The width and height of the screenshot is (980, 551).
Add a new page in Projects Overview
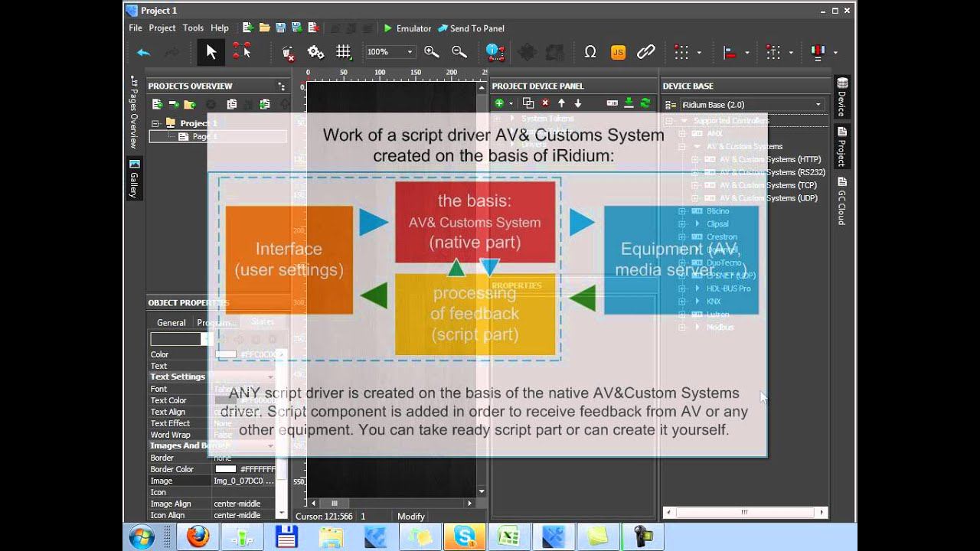point(157,104)
